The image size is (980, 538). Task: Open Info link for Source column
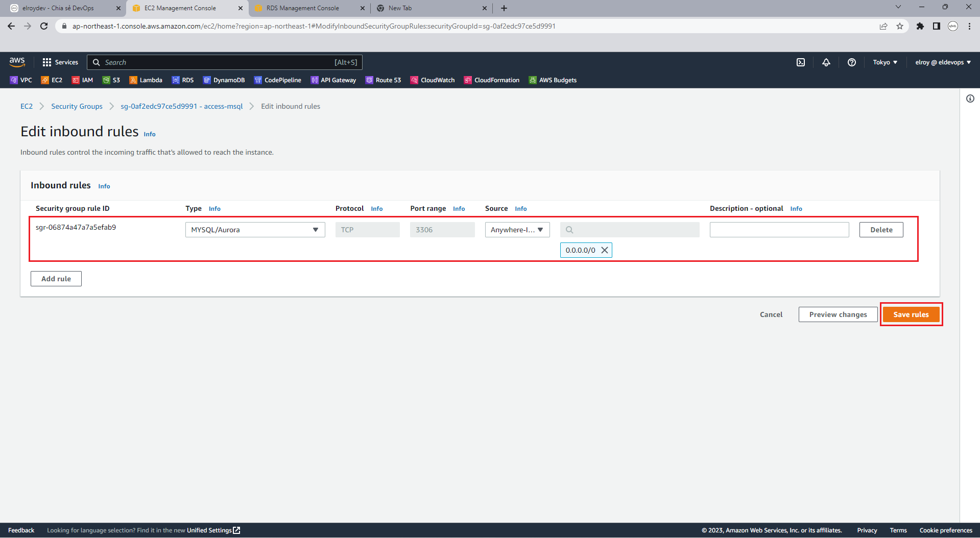(521, 209)
